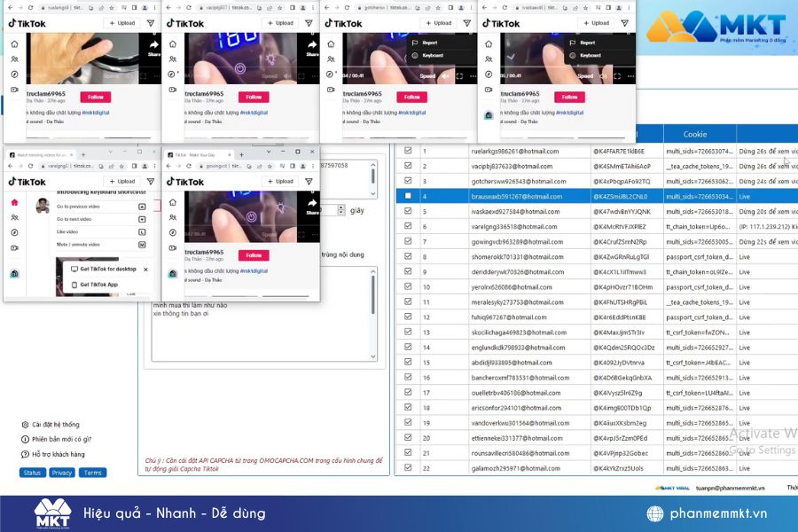Uncheck account row ruelarkgs986261@hotmail.com

click(x=408, y=151)
